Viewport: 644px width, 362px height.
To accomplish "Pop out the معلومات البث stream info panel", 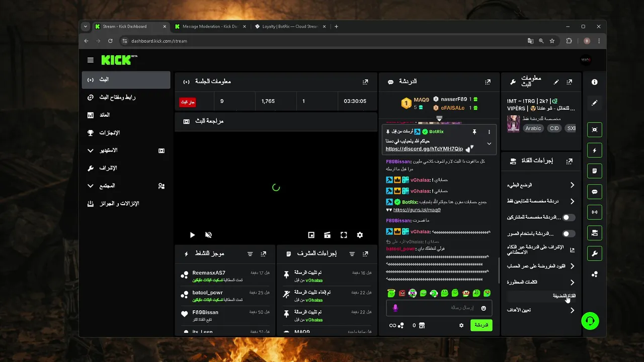I will [x=569, y=81].
